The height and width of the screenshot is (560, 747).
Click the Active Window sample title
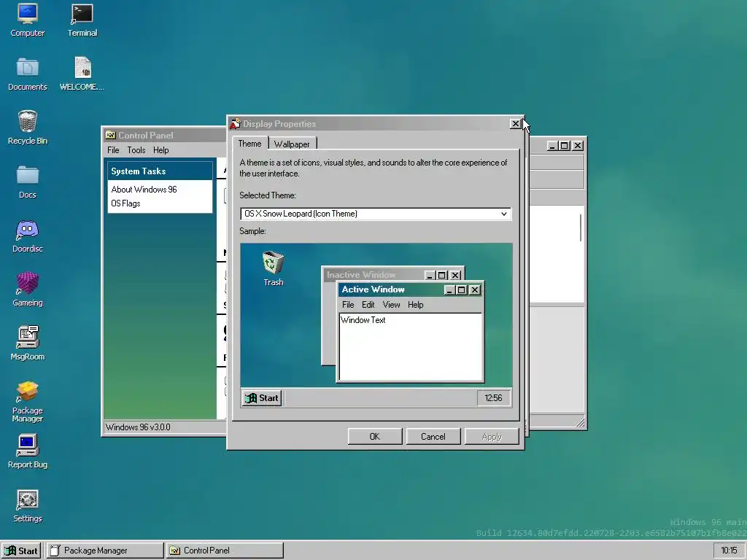click(373, 289)
